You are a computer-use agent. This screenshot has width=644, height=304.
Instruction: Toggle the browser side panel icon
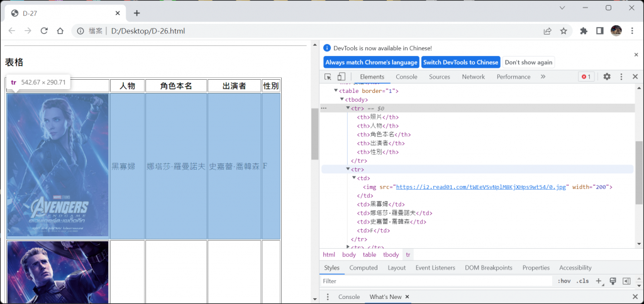click(x=599, y=31)
